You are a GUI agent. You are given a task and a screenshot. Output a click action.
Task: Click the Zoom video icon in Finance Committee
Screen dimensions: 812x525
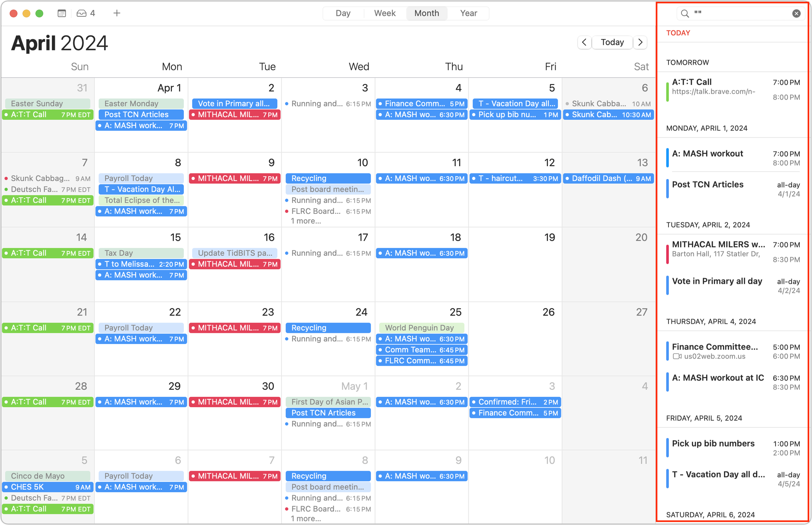click(677, 357)
